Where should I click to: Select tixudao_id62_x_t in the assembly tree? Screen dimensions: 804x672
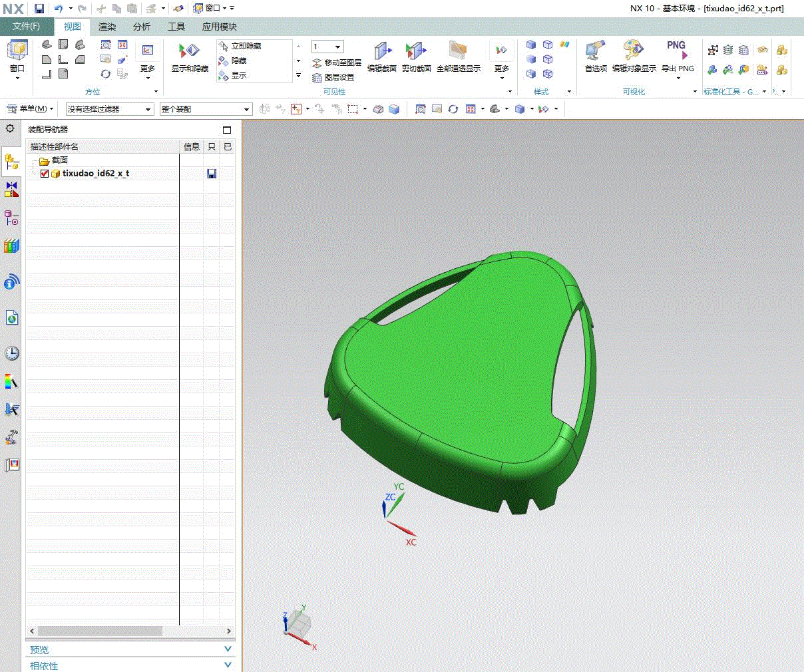pyautogui.click(x=96, y=174)
